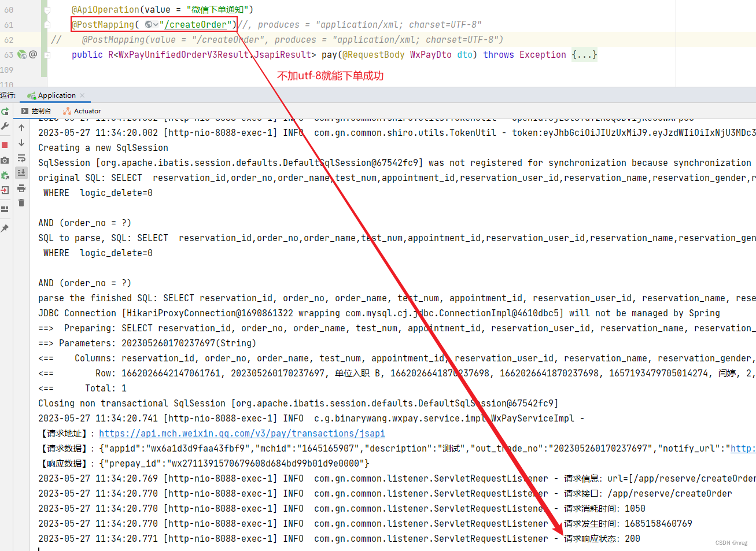756x551 pixels.
Task: Switch to the Actuator tab
Action: click(x=86, y=111)
